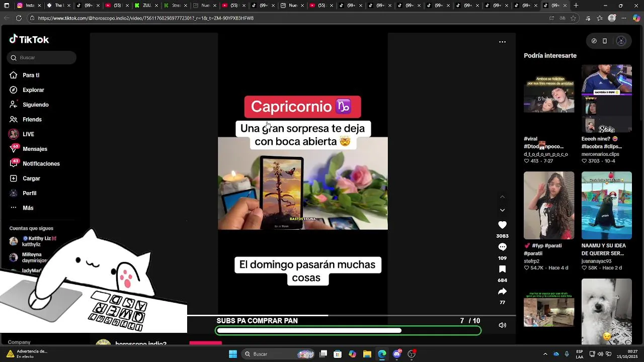Open Katthy Liz followed account
The image size is (644, 362).
point(33,241)
